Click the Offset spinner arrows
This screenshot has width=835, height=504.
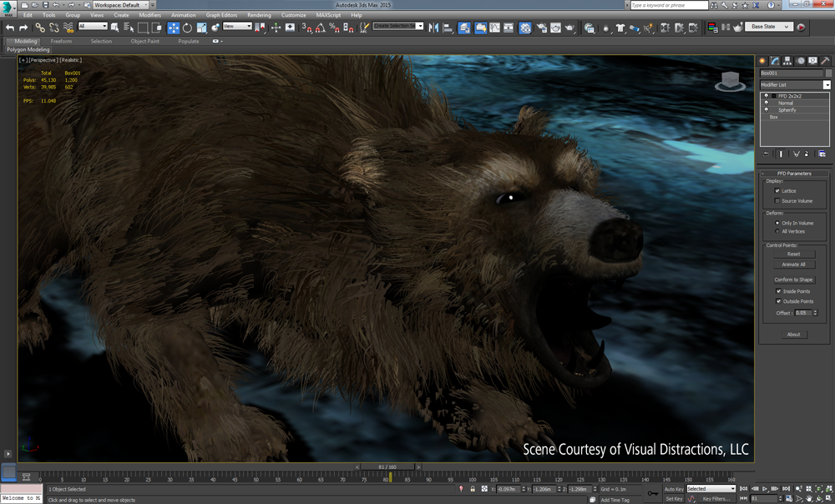click(815, 313)
